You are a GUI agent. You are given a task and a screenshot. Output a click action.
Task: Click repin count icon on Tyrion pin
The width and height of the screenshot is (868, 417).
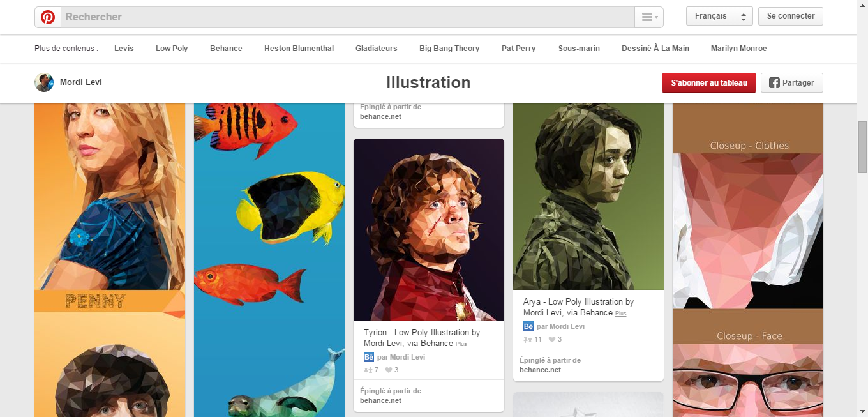pos(368,370)
